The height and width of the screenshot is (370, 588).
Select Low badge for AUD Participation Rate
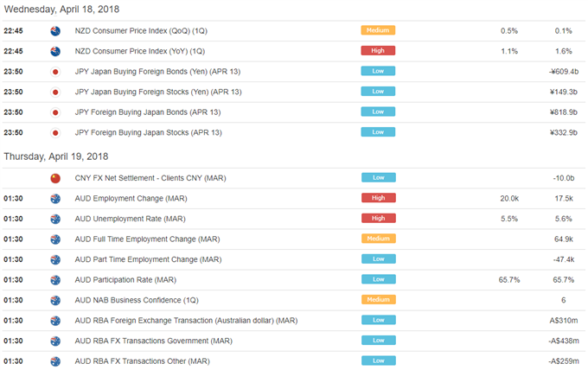tap(379, 279)
